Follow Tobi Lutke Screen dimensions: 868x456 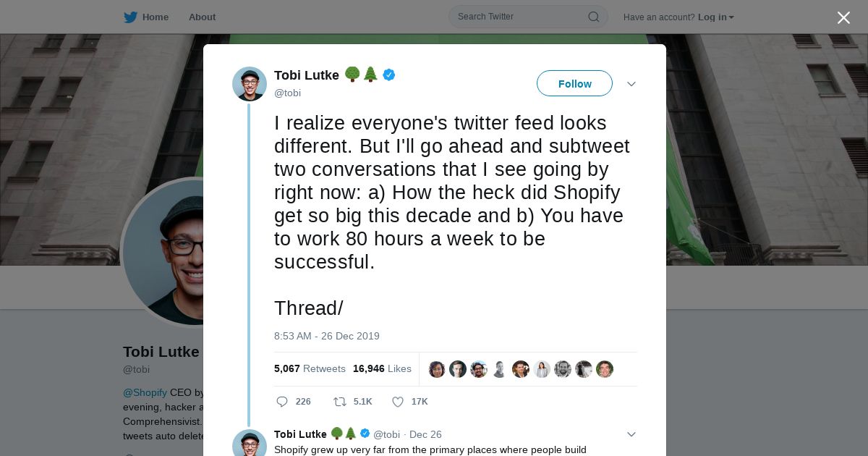[574, 84]
